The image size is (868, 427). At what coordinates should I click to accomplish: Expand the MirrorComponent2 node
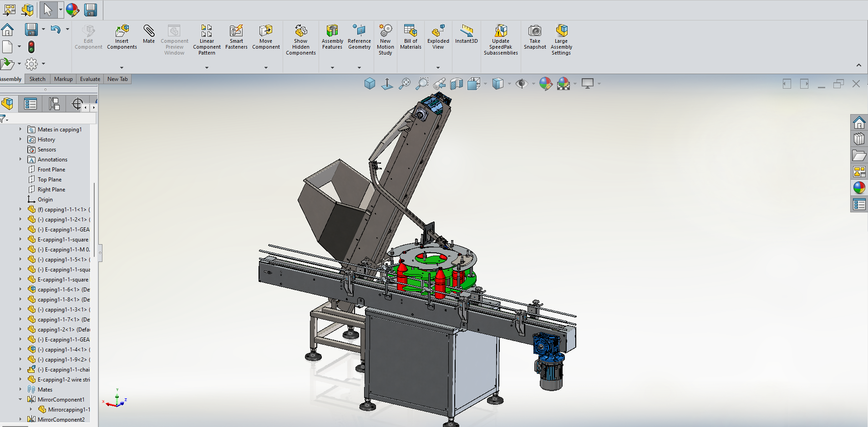tap(20, 420)
